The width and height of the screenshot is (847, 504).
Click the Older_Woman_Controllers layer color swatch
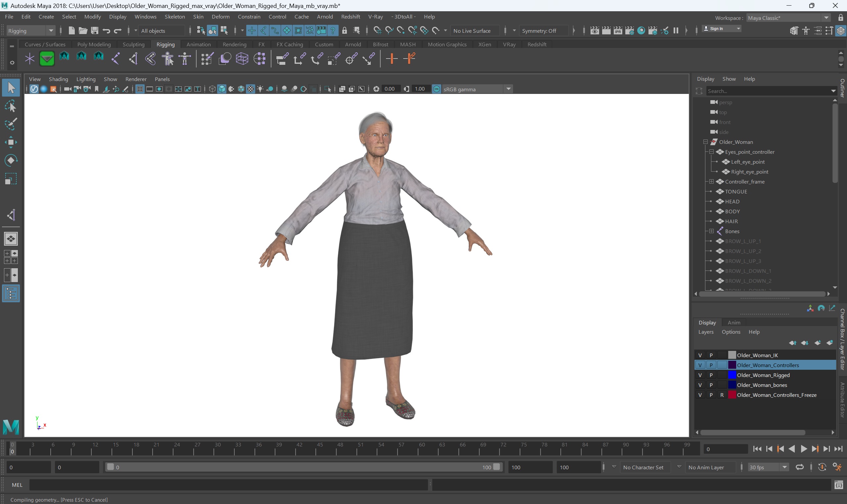pyautogui.click(x=732, y=365)
